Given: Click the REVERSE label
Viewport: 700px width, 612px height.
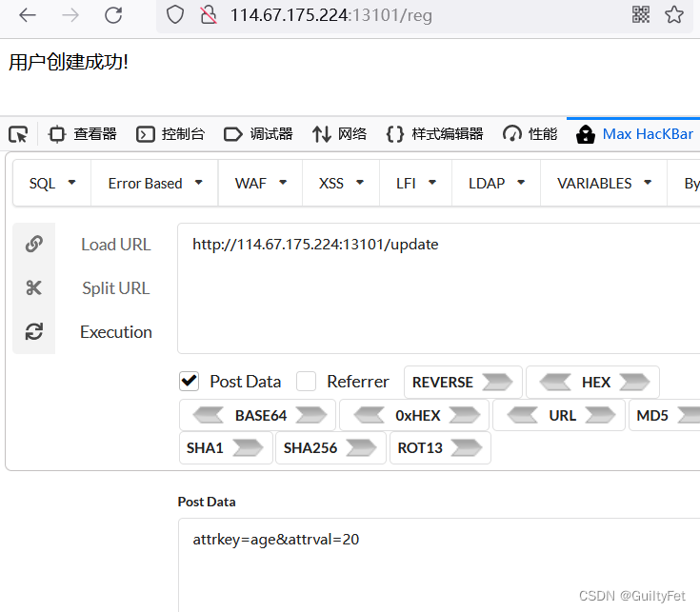Looking at the screenshot, I should [x=443, y=383].
